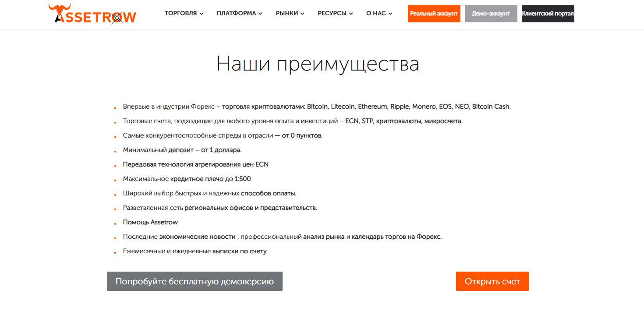The image size is (644, 315).
Task: Open the Клиентский портал button
Action: click(548, 14)
